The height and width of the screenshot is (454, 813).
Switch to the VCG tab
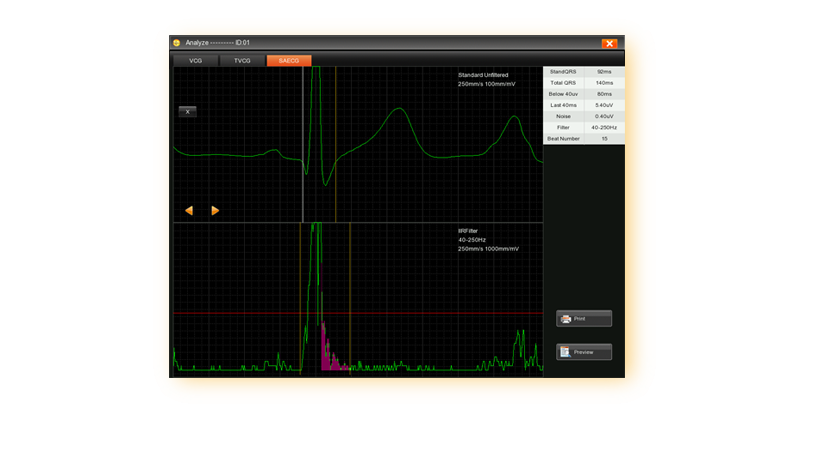click(x=194, y=61)
